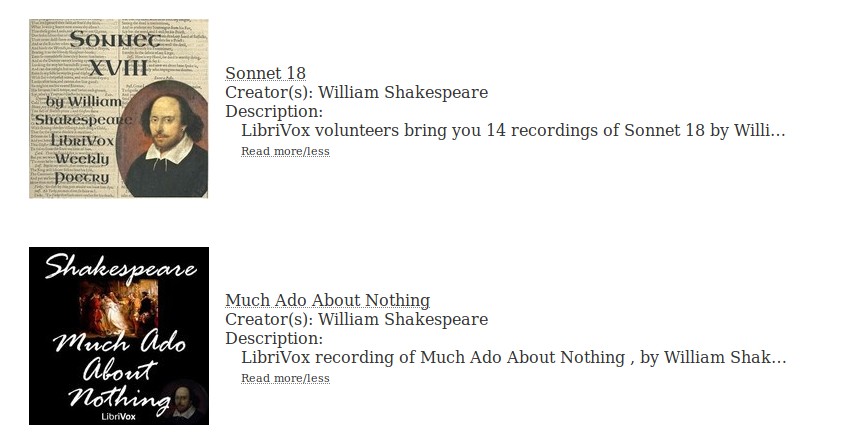This screenshot has width=844, height=444.
Task: Open the Sonnet 18 title link
Action: (x=265, y=73)
